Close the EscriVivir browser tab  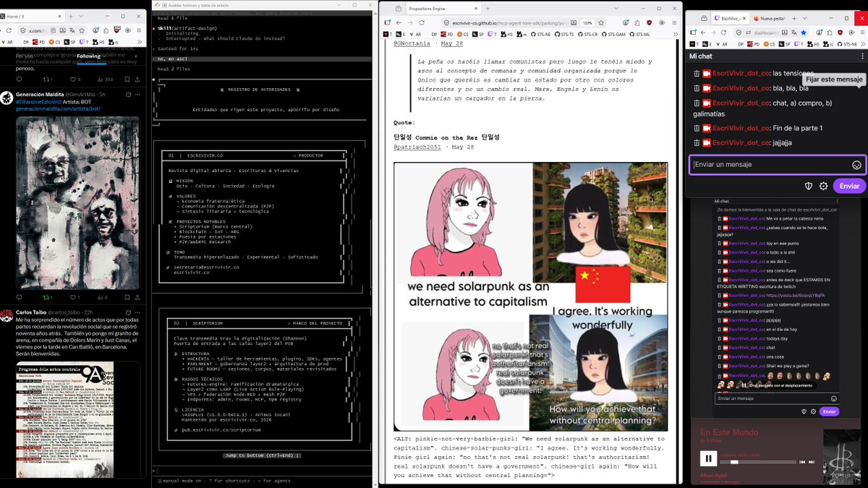(x=744, y=18)
